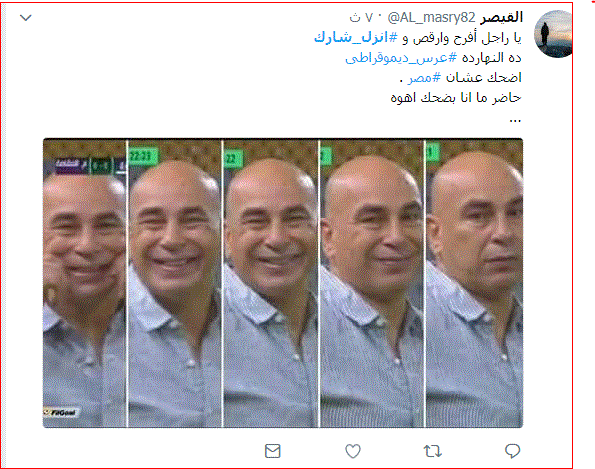Click the FilGoal watermark on the image
This screenshot has width=595, height=469.
click(x=61, y=412)
